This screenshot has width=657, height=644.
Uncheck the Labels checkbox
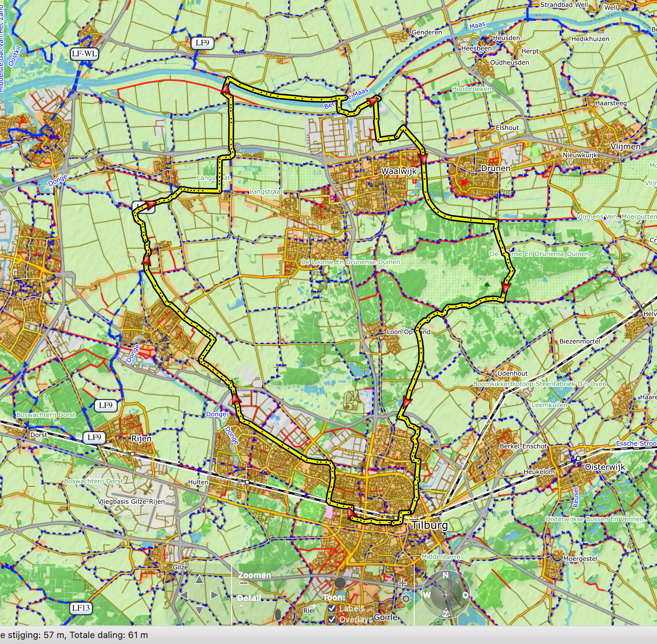tap(332, 608)
